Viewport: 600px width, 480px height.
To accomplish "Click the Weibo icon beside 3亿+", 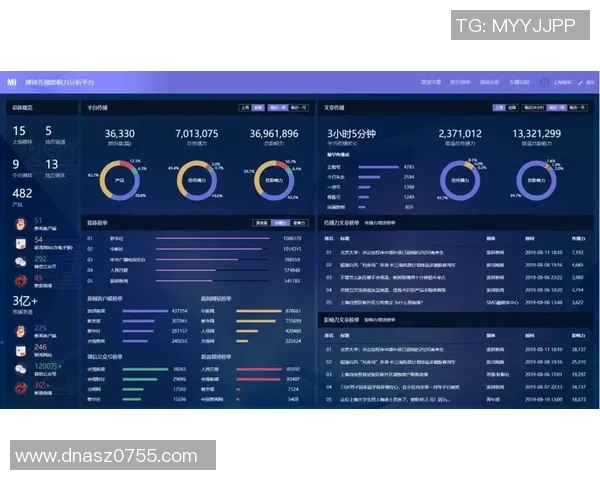I will [x=21, y=386].
